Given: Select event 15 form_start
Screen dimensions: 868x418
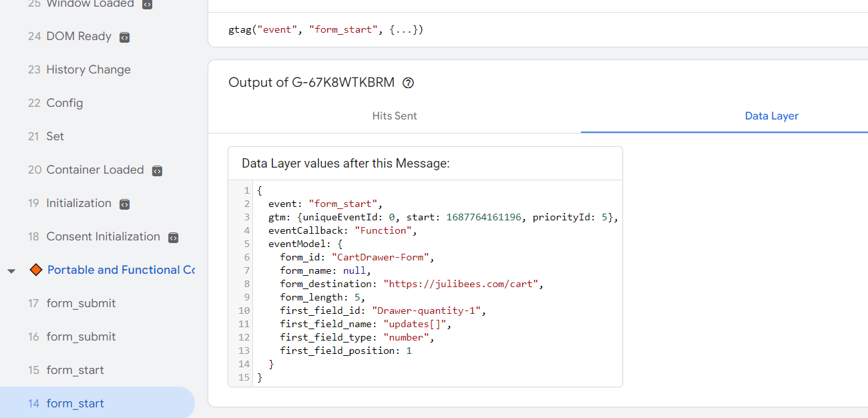Looking at the screenshot, I should [x=75, y=370].
